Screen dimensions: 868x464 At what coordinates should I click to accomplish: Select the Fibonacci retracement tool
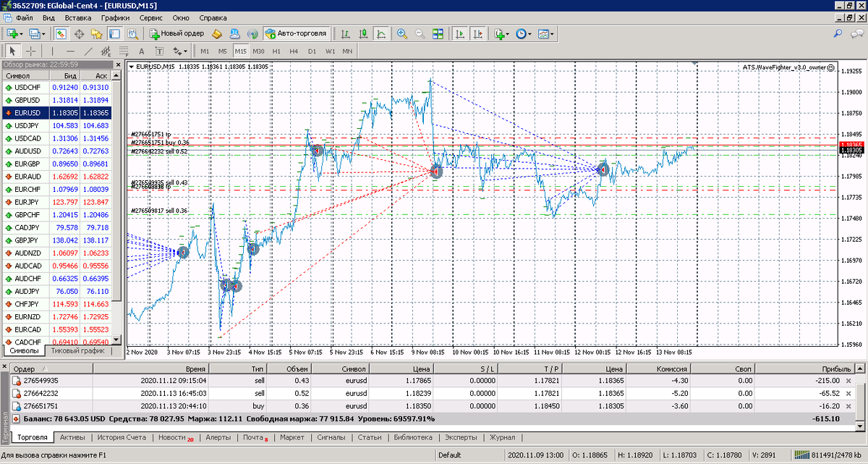click(x=124, y=51)
